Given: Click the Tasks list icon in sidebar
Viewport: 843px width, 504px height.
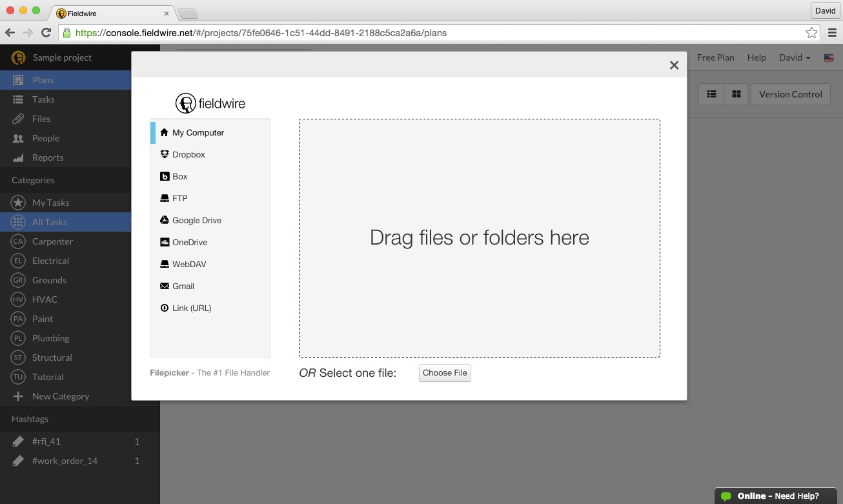Looking at the screenshot, I should tap(18, 99).
